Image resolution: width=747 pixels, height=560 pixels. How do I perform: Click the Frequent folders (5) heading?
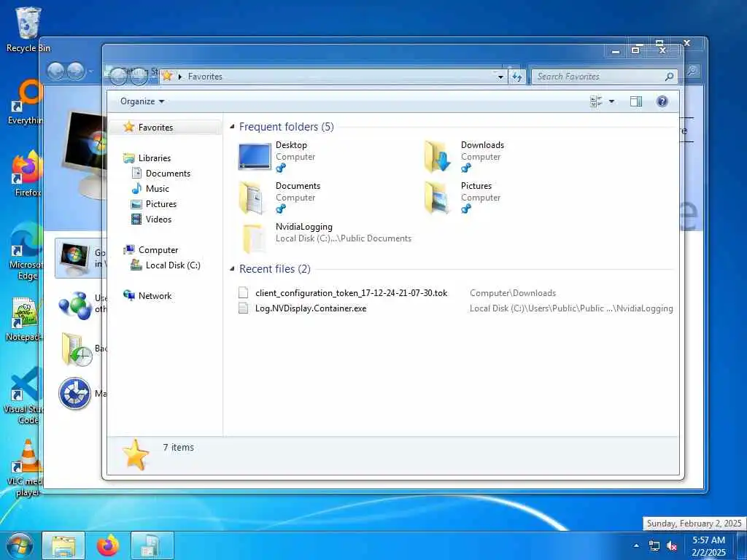[286, 127]
